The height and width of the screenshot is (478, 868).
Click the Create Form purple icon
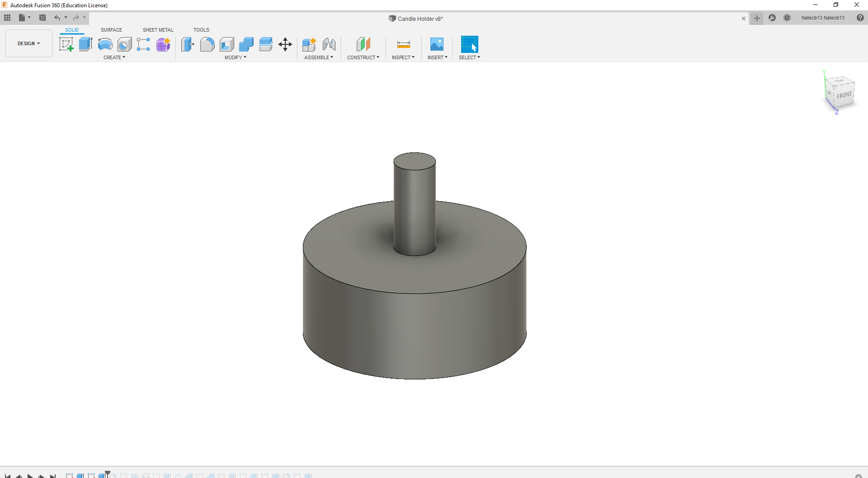[x=163, y=44]
